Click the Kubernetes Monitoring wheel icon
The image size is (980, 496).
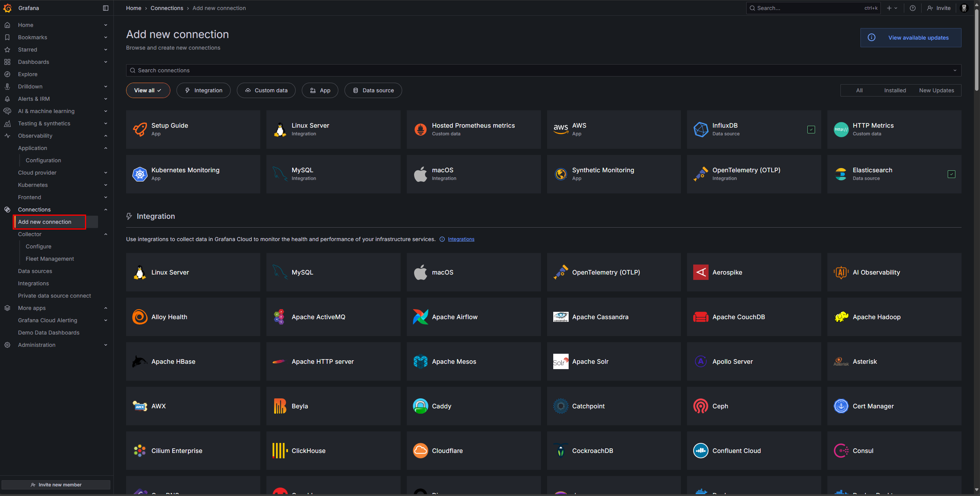click(140, 174)
